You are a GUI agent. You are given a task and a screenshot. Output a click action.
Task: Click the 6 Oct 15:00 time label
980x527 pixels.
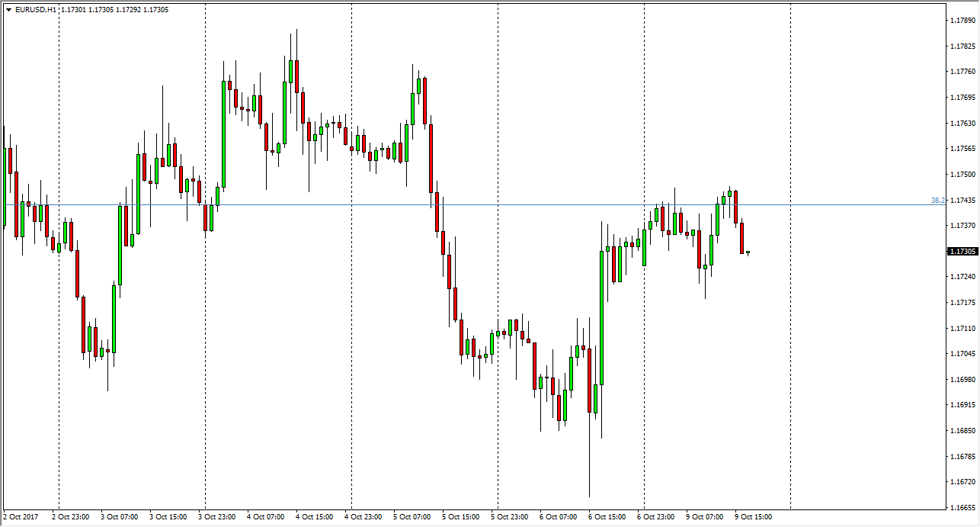(607, 517)
